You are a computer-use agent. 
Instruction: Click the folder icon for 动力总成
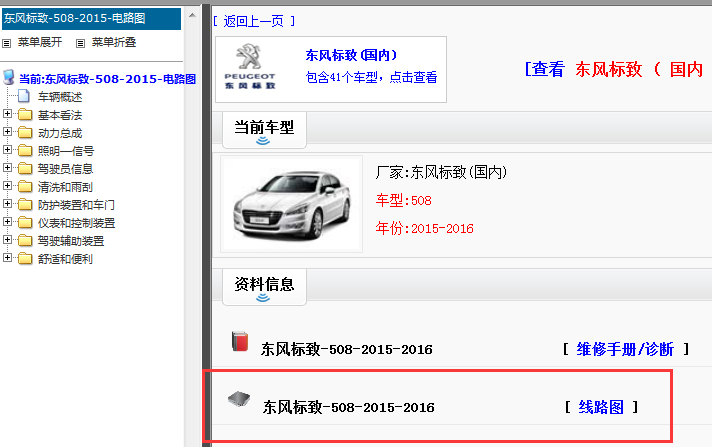25,133
